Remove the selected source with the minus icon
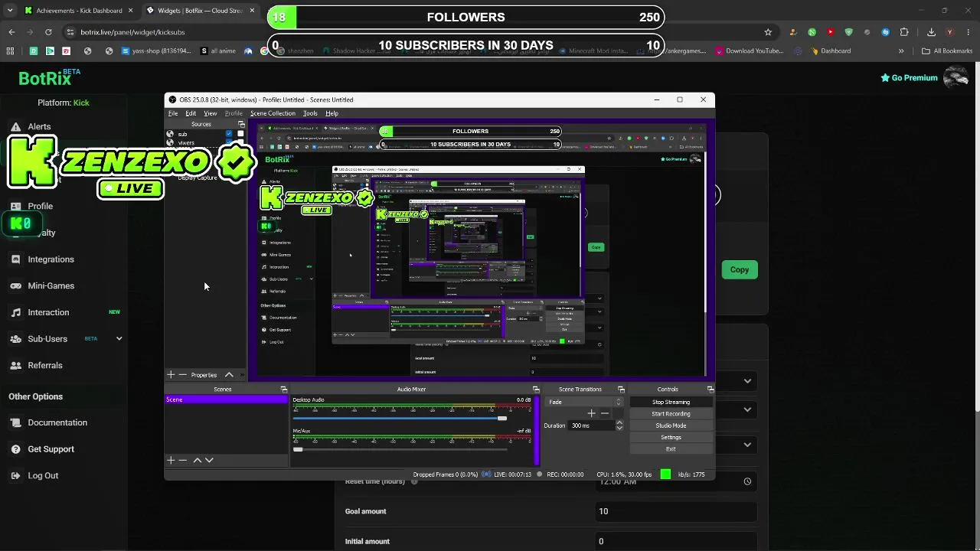Screen dimensions: 980x551 pyautogui.click(x=182, y=375)
